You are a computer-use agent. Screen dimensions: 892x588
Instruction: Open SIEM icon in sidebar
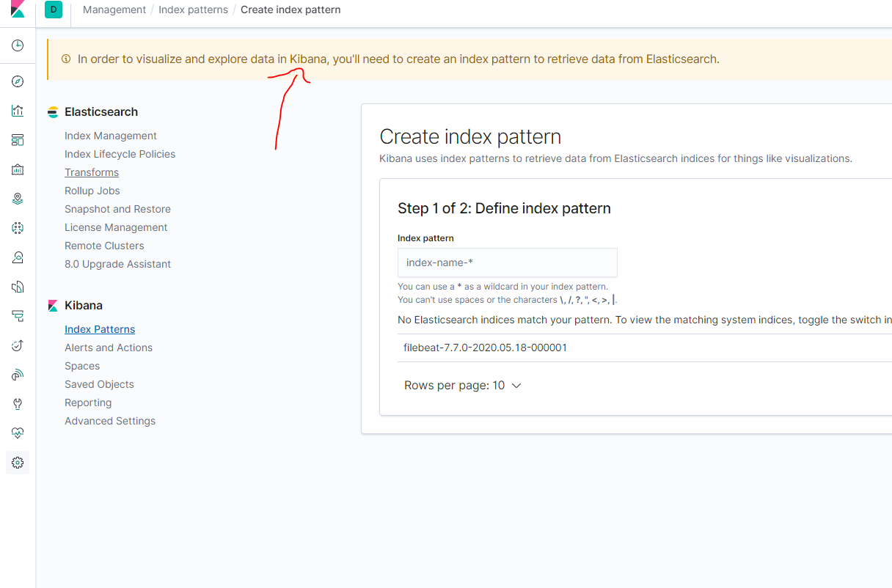18,375
